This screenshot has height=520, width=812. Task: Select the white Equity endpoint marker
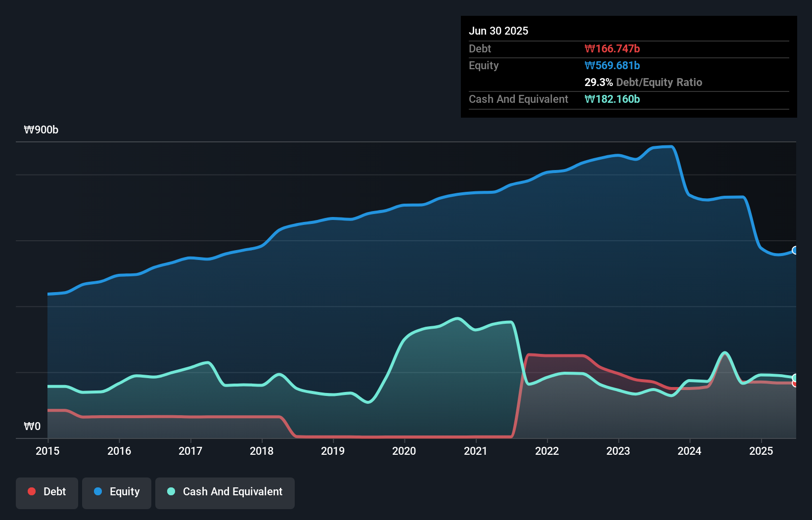pyautogui.click(x=795, y=249)
